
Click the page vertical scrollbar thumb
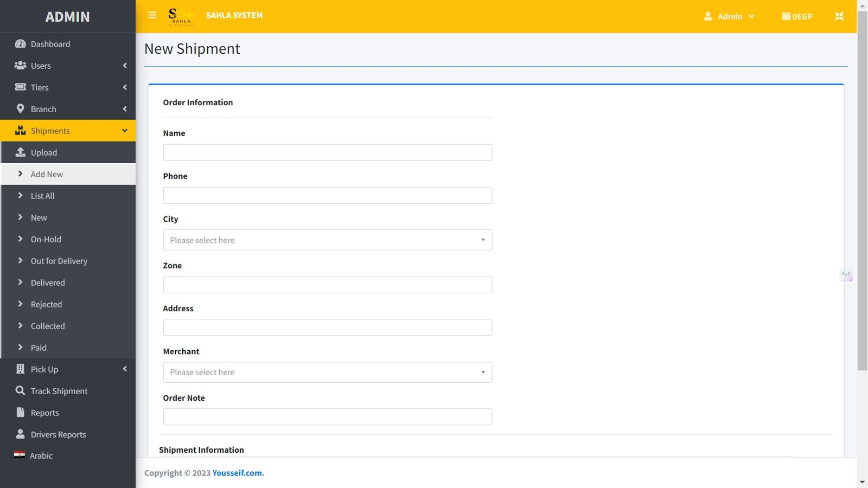[x=862, y=190]
